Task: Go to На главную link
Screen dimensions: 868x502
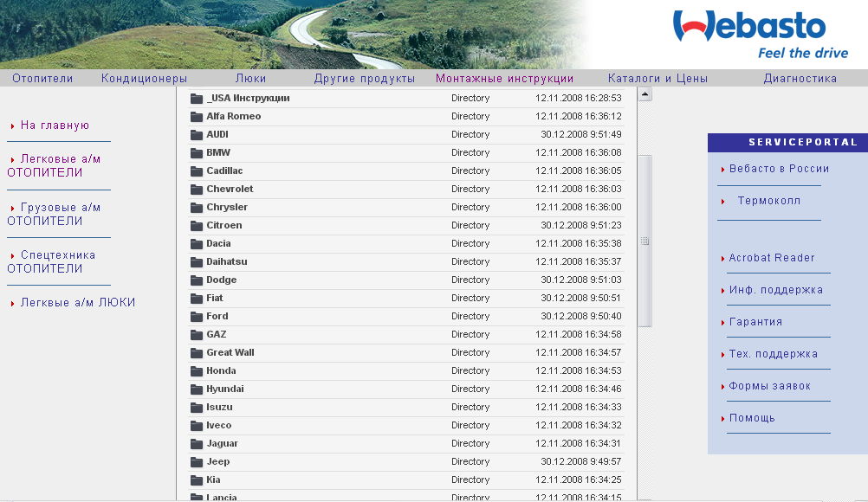Action: 55,125
